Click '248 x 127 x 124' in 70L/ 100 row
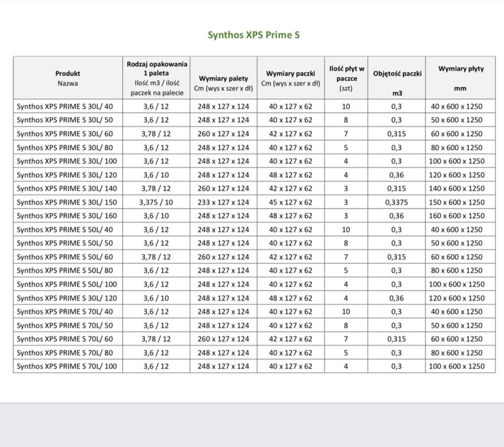 click(x=223, y=366)
